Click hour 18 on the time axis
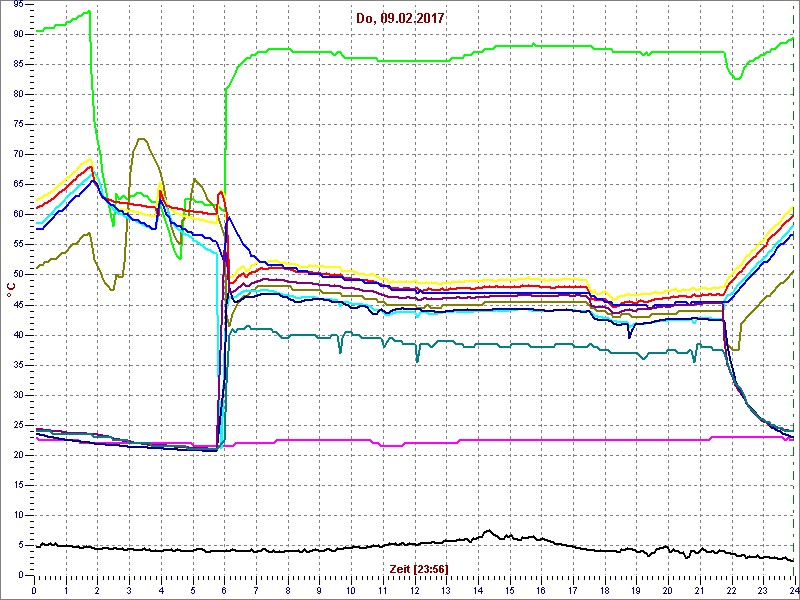The width and height of the screenshot is (800, 600). (604, 589)
